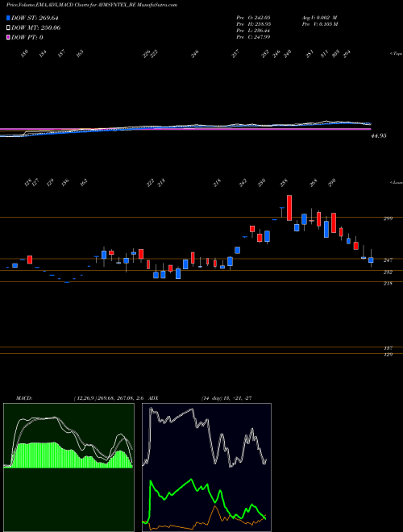Click the 290 lows label above candles
Screen dimensions: 403x532
click(332, 182)
